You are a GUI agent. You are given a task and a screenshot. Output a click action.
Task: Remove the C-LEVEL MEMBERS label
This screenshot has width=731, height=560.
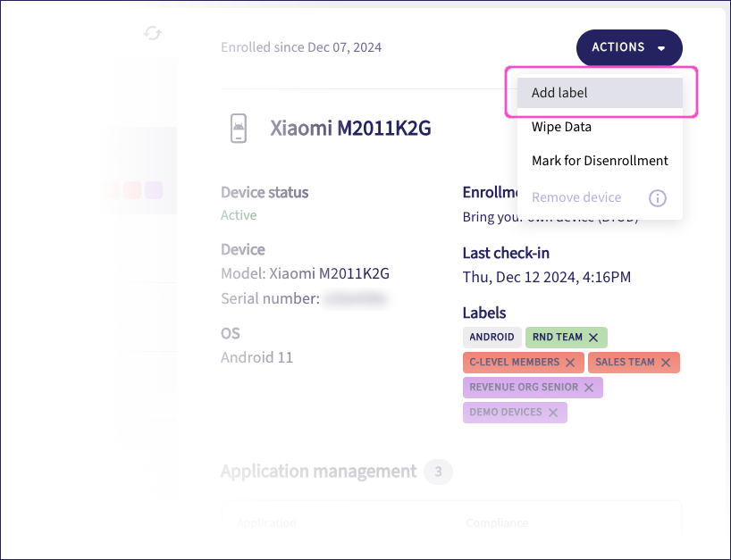(570, 363)
